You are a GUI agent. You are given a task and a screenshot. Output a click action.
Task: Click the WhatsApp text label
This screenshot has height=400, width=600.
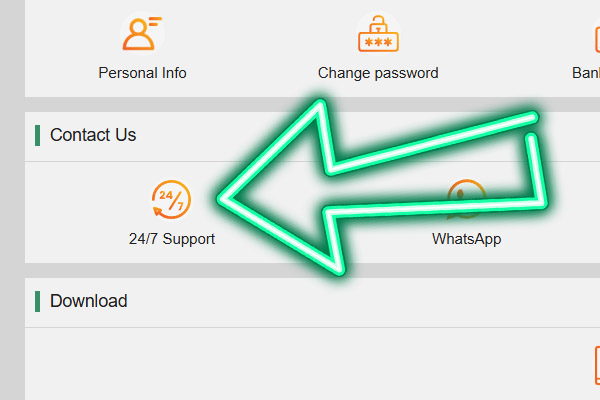[x=466, y=239]
